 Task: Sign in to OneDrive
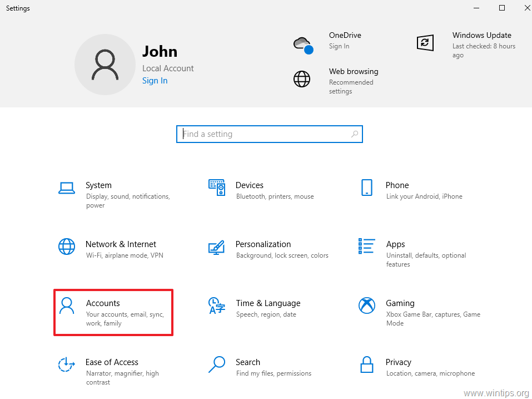339,46
